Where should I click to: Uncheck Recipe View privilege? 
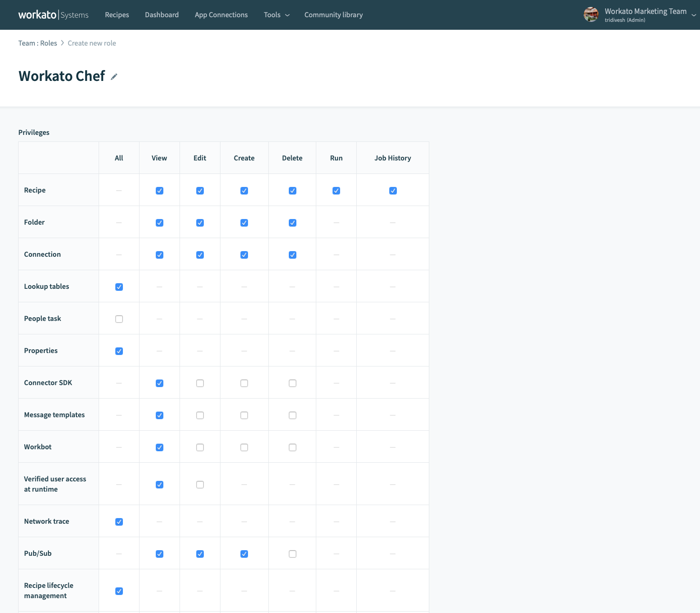coord(160,191)
